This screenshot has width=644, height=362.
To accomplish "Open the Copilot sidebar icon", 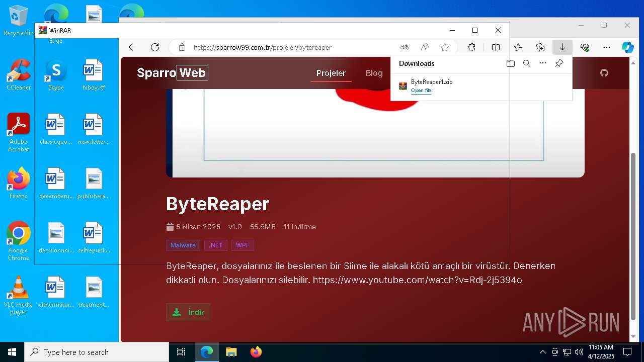I will pos(628,47).
